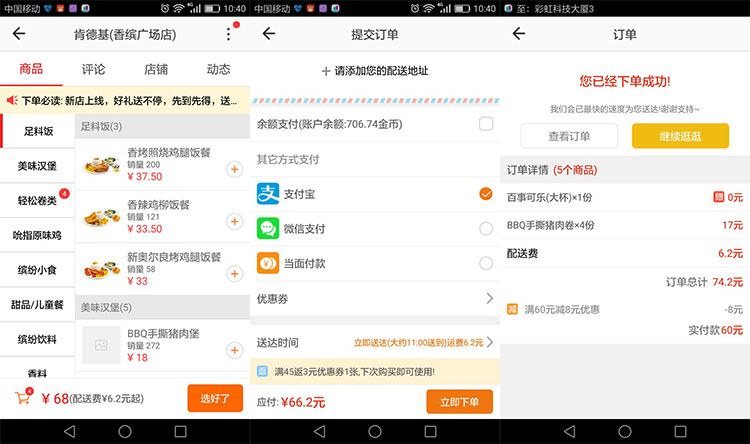Check the 余额支付 balance payment box
750x444 pixels.
coord(486,124)
